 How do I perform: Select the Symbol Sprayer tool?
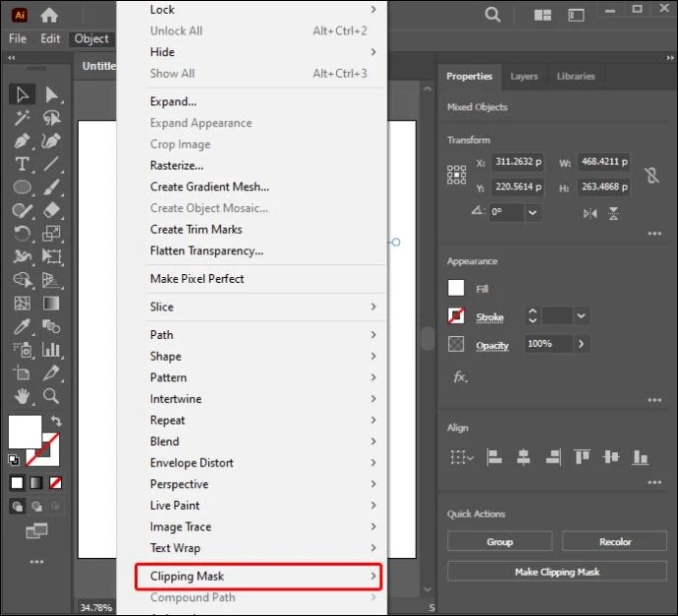(22, 350)
